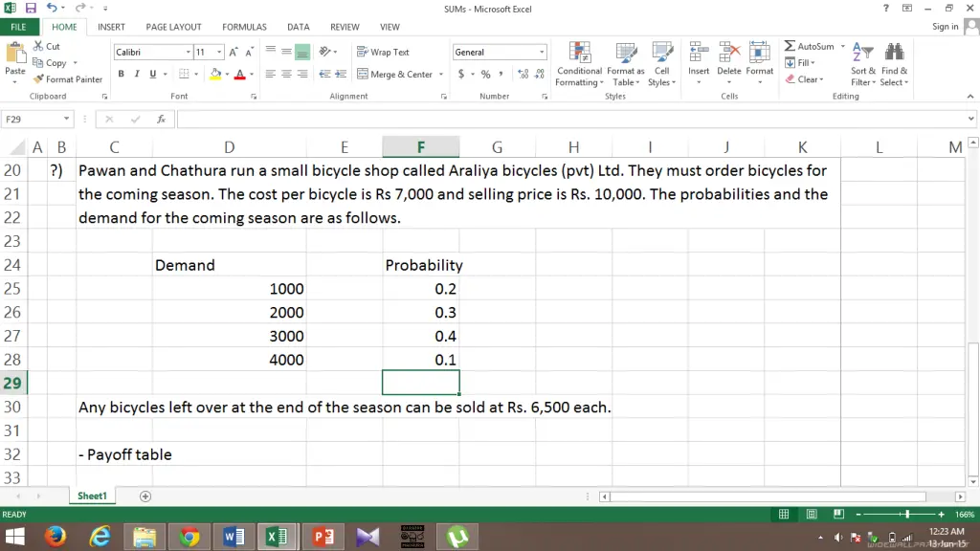Open the Merge & Center dropdown arrow
The height and width of the screenshot is (551, 980).
click(441, 75)
